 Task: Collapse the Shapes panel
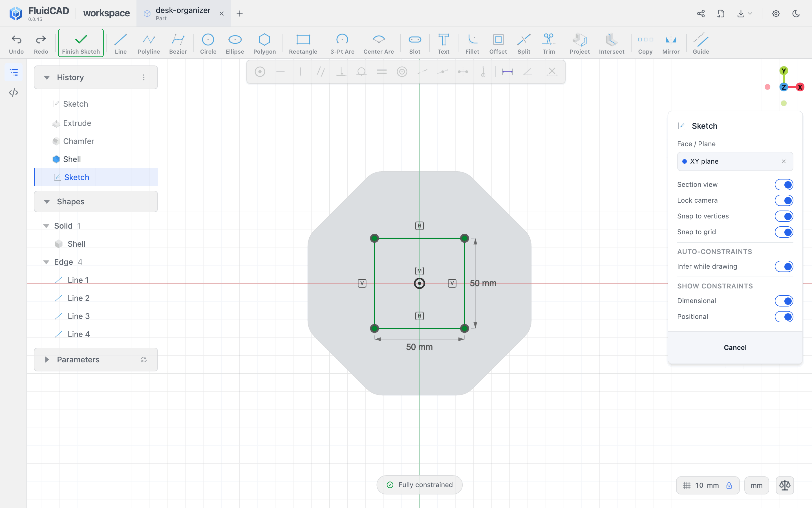click(47, 202)
